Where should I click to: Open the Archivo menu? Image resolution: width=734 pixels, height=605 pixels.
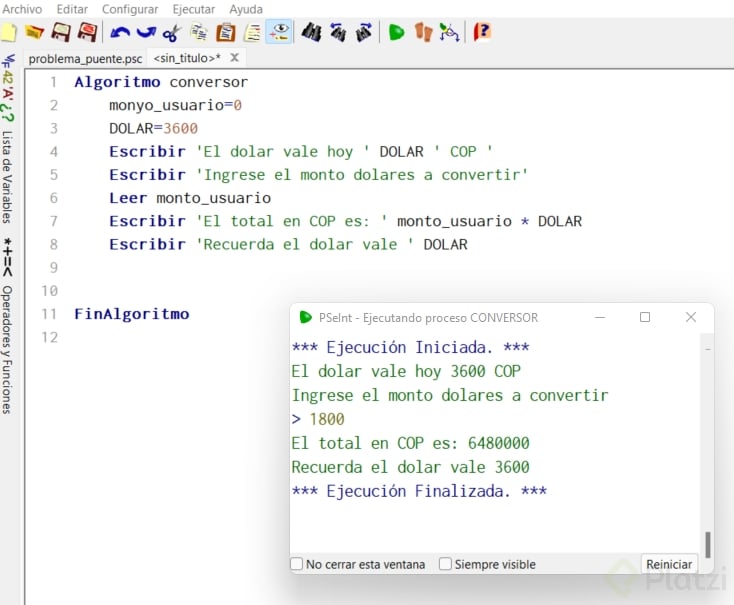tap(22, 9)
